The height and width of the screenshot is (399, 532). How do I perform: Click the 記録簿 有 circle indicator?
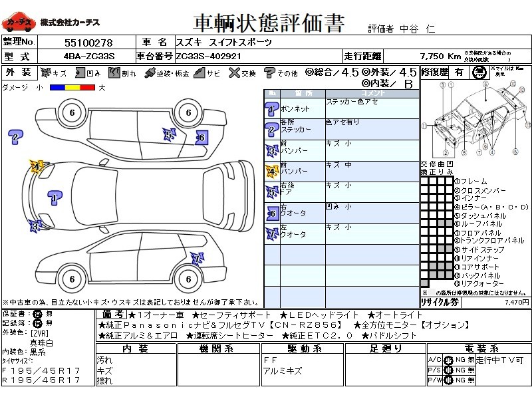[x=37, y=322]
